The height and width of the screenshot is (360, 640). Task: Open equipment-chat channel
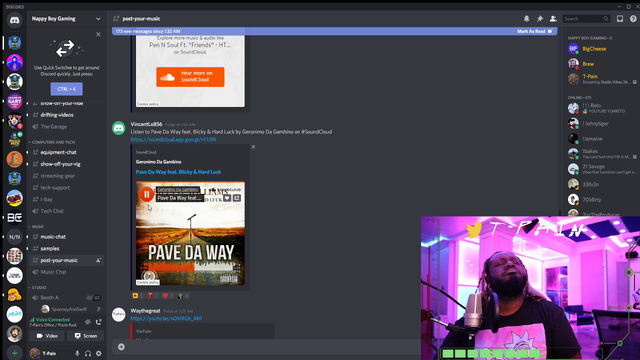(58, 152)
